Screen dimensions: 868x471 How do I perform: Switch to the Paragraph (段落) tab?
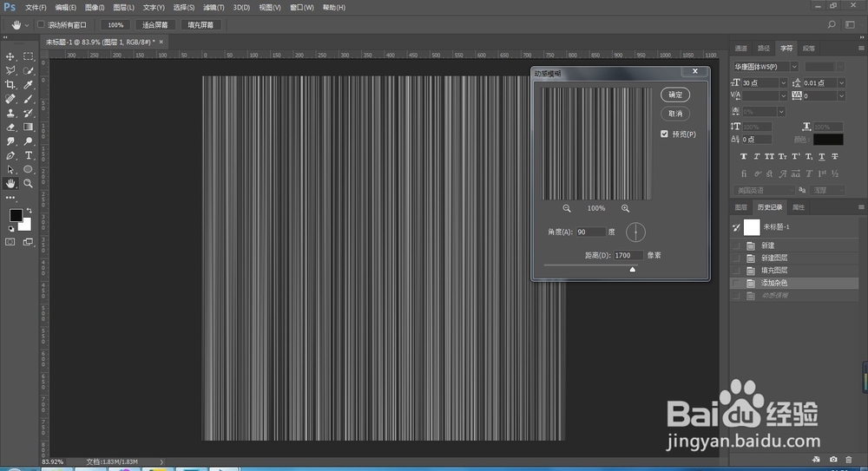(x=809, y=49)
